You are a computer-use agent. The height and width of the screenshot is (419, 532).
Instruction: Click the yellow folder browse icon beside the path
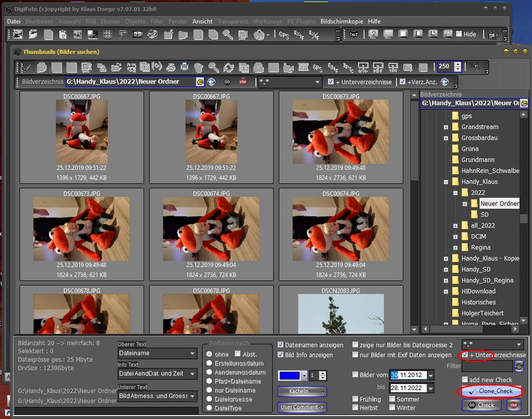point(200,82)
